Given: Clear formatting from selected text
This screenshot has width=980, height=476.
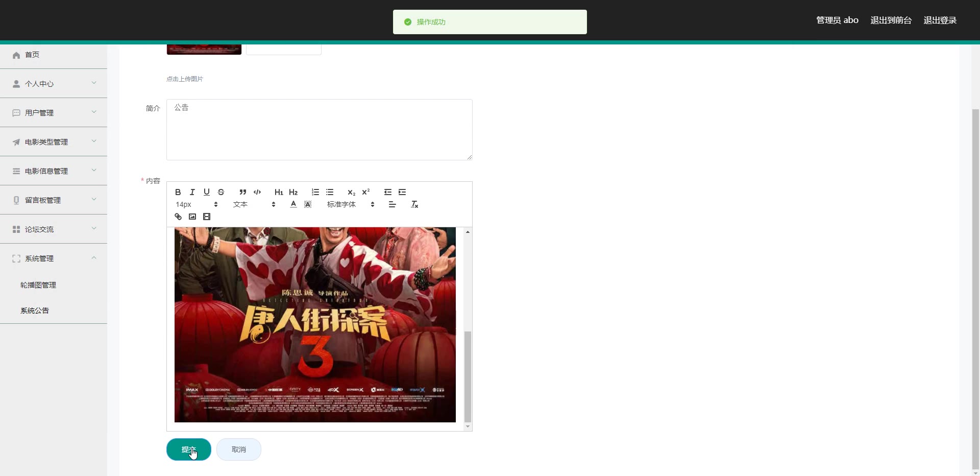Looking at the screenshot, I should [x=414, y=204].
